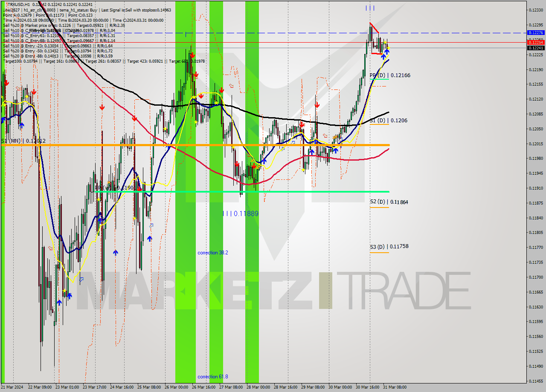Click the 0.11805 price axis value
The height and width of the screenshot is (392, 546).
(x=535, y=232)
